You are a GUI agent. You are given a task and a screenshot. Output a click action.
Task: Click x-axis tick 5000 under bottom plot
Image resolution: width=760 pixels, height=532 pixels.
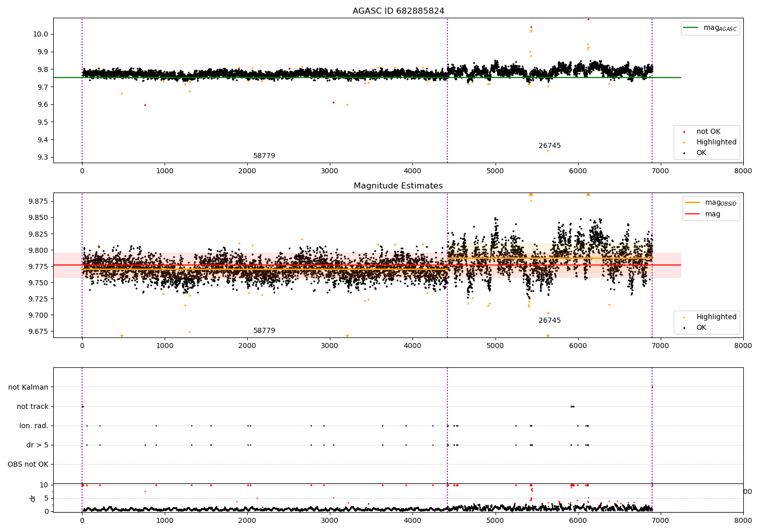(x=495, y=520)
